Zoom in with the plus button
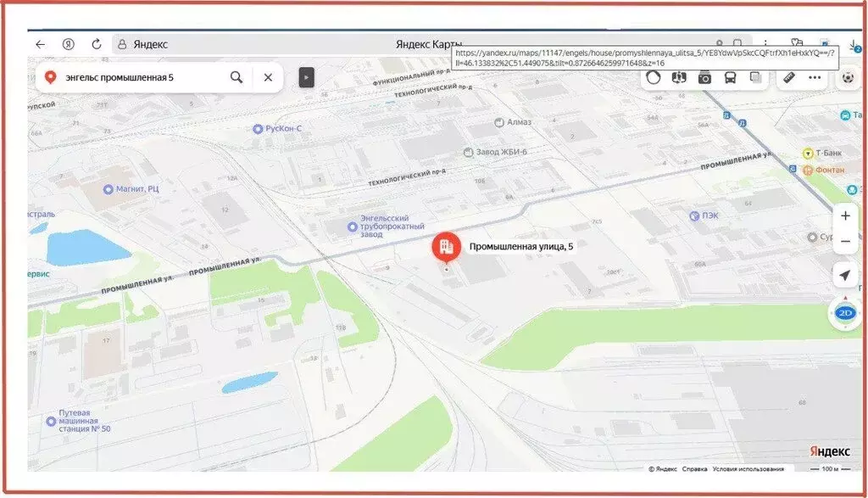 point(845,215)
